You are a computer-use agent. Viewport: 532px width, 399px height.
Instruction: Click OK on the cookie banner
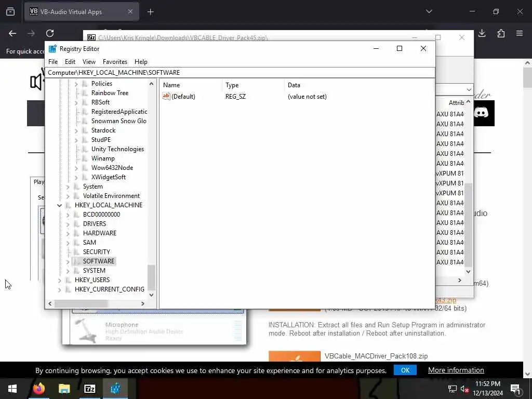405,370
